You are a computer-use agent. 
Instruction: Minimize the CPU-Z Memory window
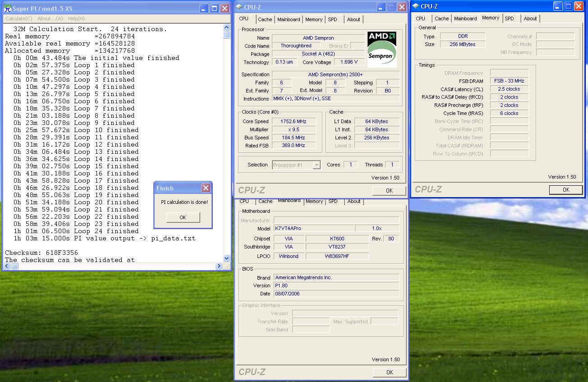(557, 6)
